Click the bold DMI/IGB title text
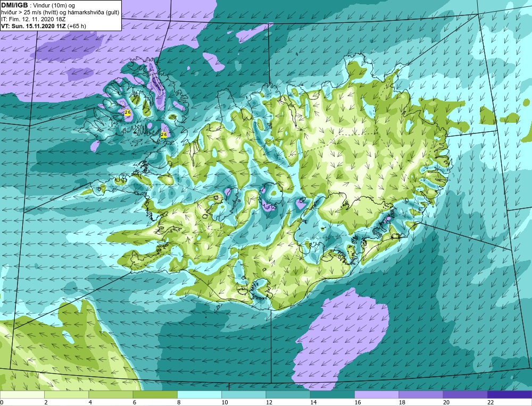This screenshot has height=406, width=532. (x=14, y=5)
